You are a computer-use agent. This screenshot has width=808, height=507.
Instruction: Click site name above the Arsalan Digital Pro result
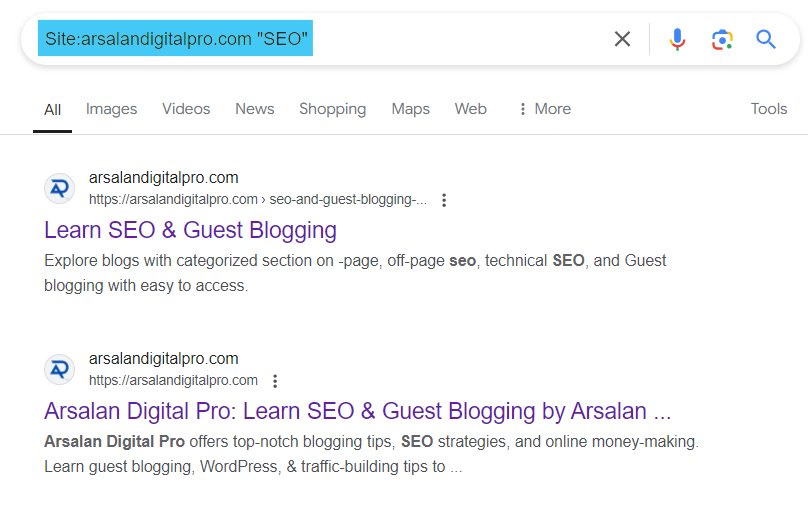pyautogui.click(x=163, y=359)
